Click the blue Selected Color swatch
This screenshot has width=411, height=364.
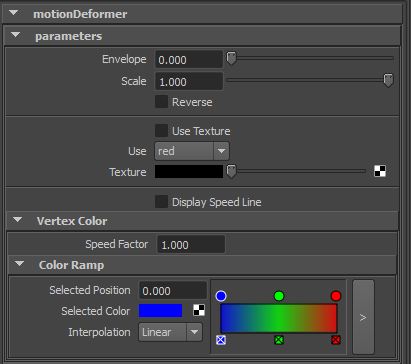click(x=160, y=310)
